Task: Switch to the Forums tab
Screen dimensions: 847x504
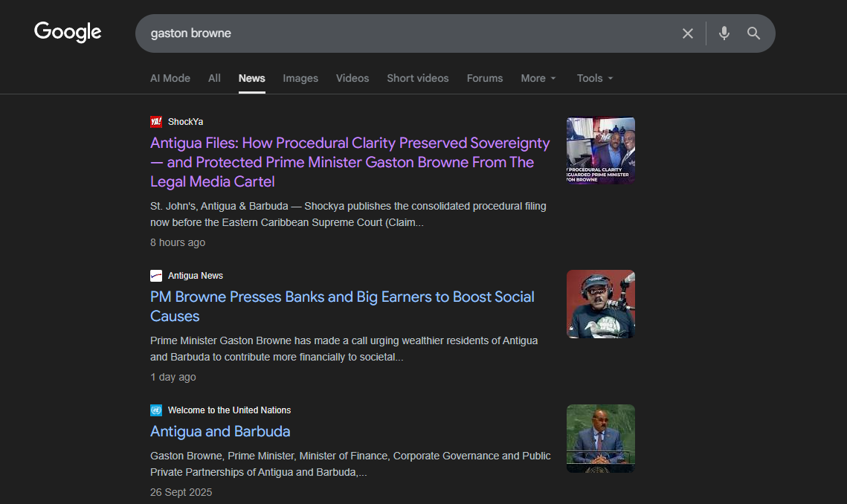Action: click(x=485, y=78)
